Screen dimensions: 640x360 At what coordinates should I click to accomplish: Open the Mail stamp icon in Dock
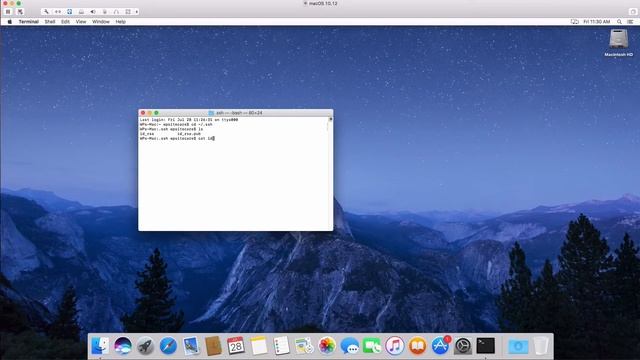(191, 346)
